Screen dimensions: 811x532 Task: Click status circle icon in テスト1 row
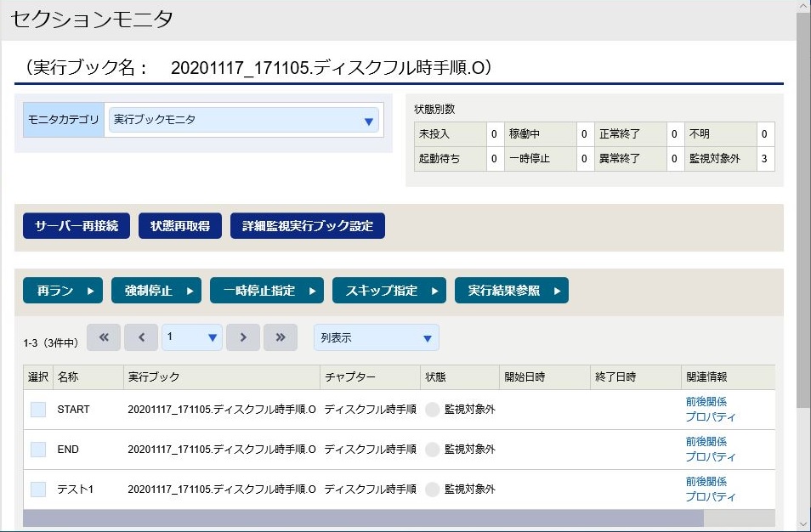click(433, 490)
